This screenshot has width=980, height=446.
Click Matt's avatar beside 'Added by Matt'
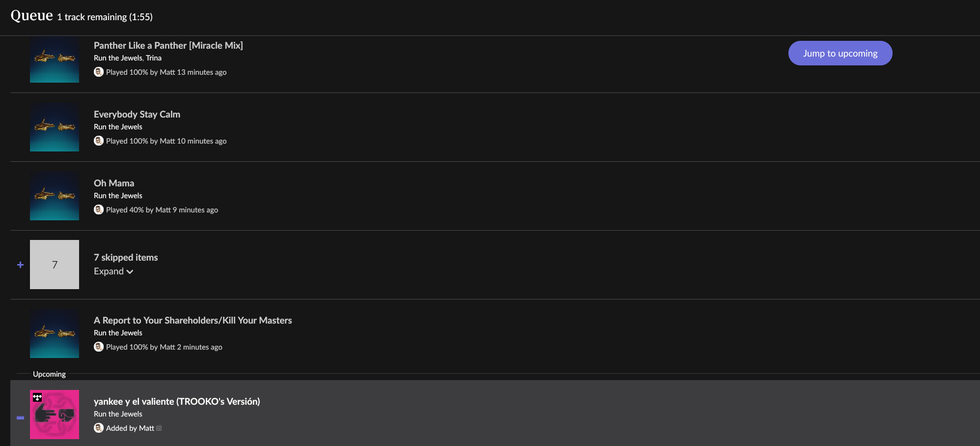(99, 428)
